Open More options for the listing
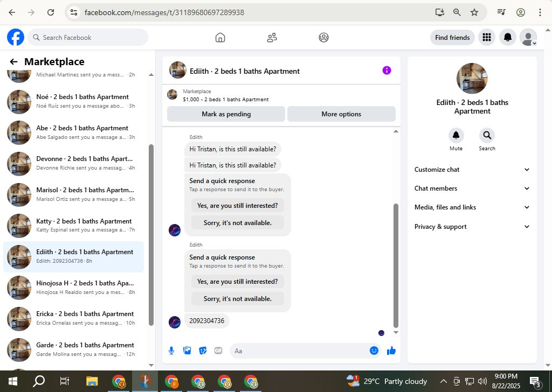Screen dimensions: 552x392 click(x=341, y=114)
